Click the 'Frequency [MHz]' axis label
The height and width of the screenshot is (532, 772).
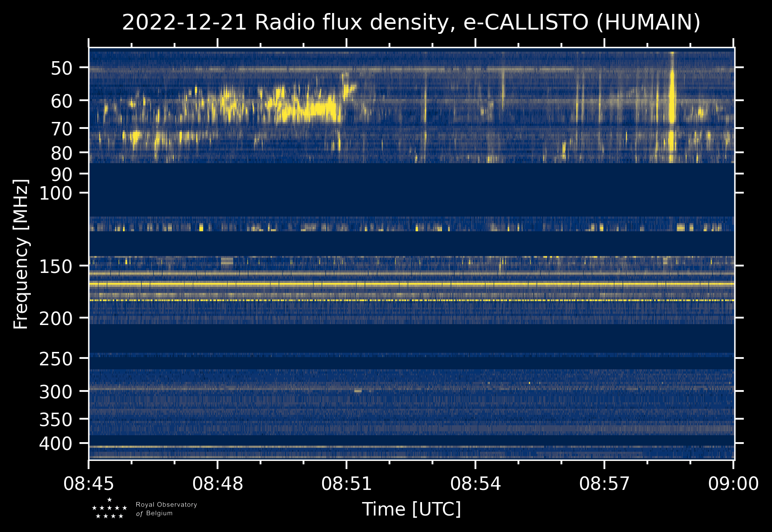pos(21,254)
